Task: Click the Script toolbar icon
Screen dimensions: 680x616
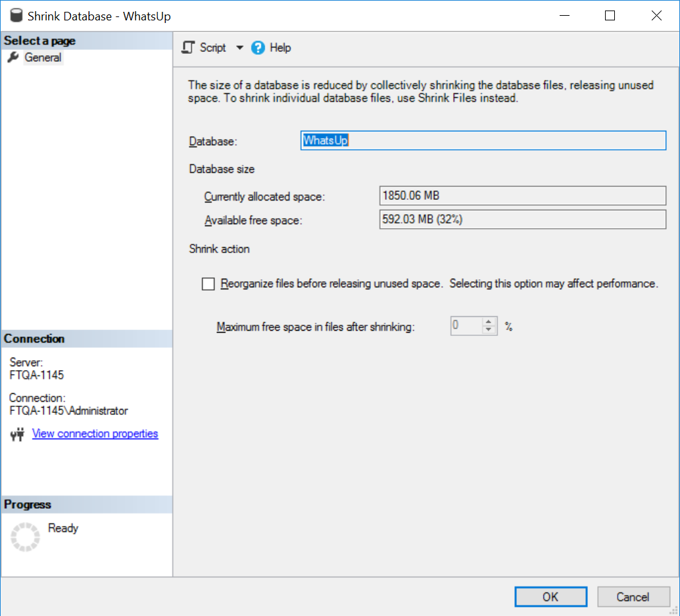Action: [x=187, y=47]
